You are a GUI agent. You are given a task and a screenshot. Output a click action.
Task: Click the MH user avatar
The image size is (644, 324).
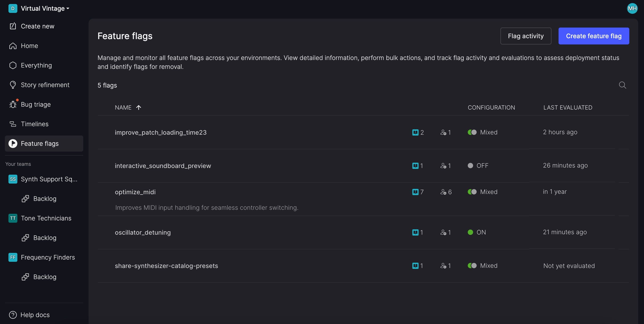click(632, 8)
